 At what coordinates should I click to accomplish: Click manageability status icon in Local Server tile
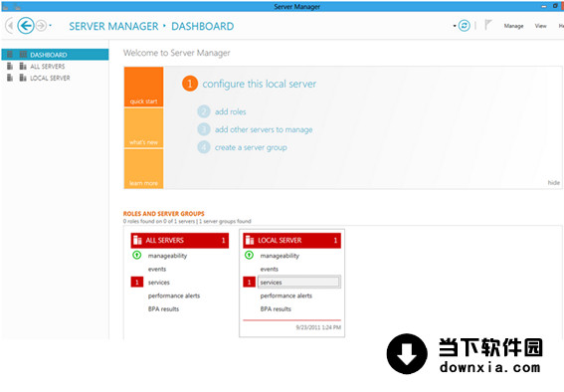249,256
